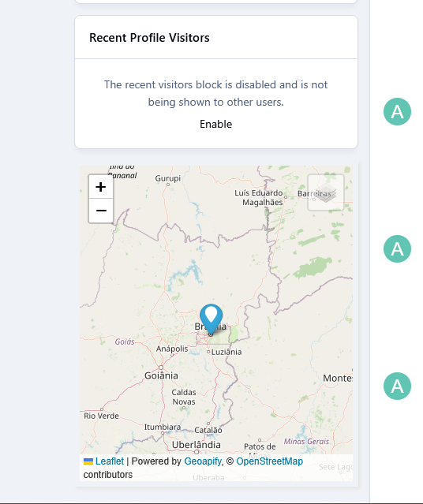Zoom out on the map
The width and height of the screenshot is (423, 504).
(101, 211)
